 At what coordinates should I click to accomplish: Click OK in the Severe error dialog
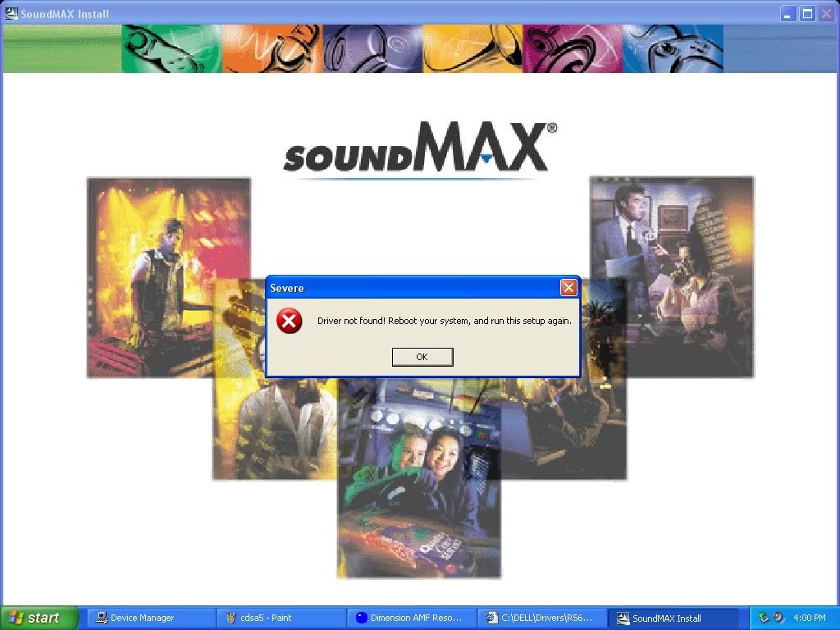(x=422, y=357)
